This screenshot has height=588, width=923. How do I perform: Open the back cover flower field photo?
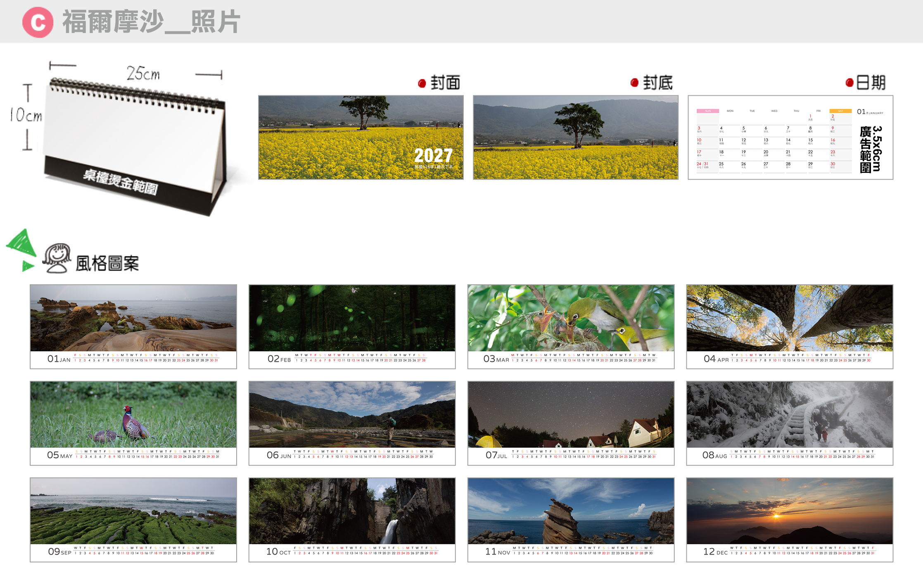(x=576, y=137)
